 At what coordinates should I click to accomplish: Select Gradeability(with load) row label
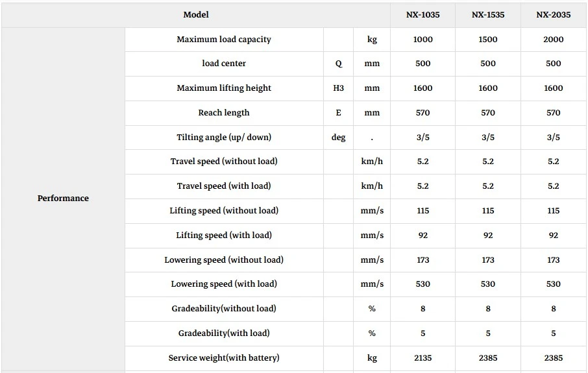(x=224, y=333)
